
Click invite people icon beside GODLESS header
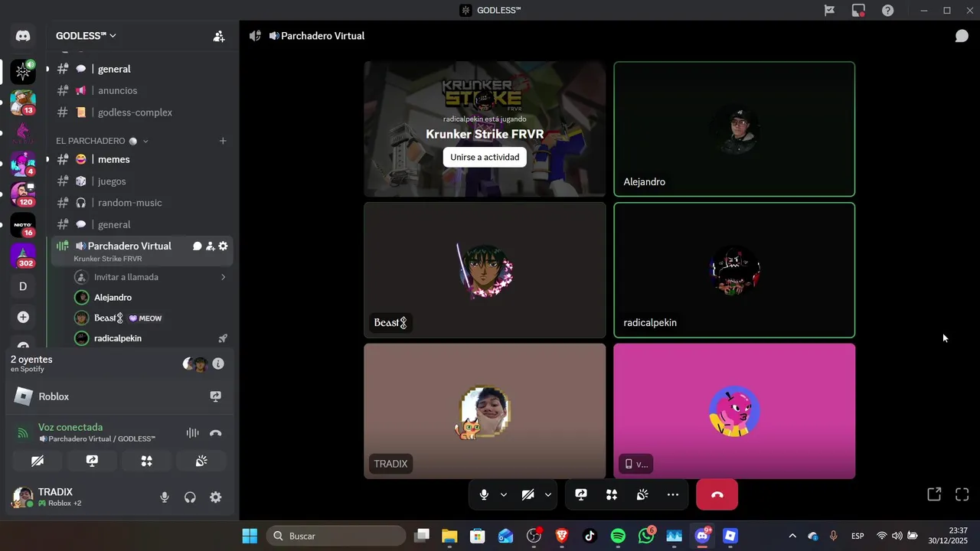(219, 36)
